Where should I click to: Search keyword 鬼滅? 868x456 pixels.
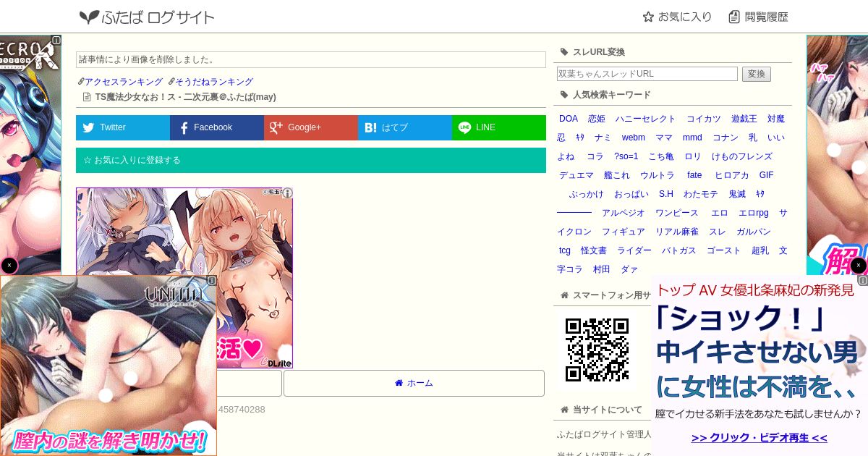(x=737, y=194)
